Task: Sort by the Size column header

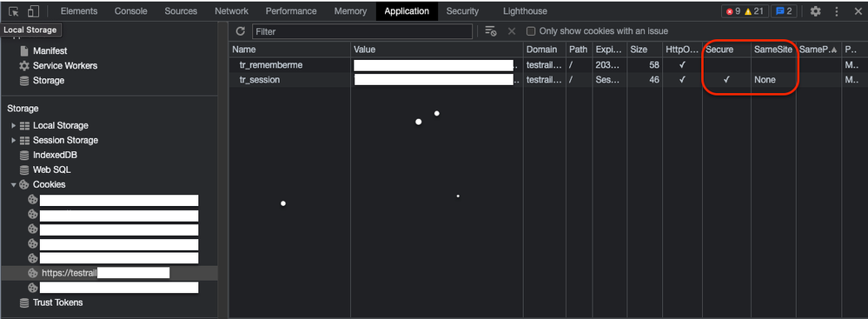Action: [x=645, y=50]
